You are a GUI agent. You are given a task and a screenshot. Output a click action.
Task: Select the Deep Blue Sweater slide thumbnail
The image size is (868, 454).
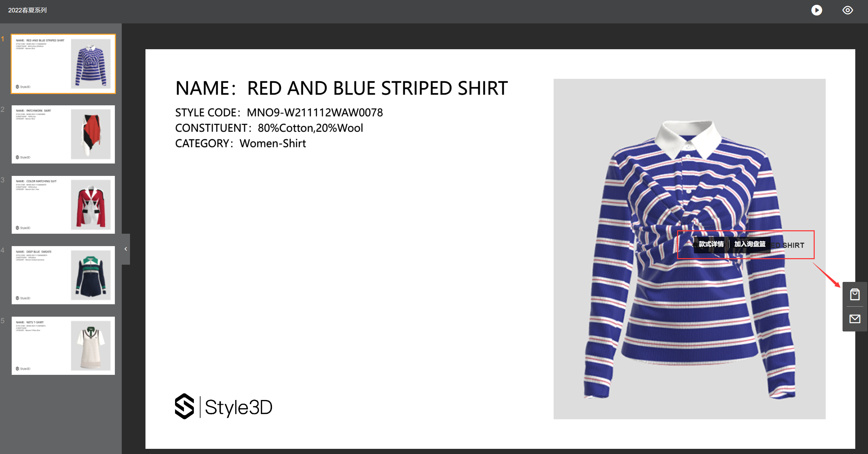coord(63,275)
